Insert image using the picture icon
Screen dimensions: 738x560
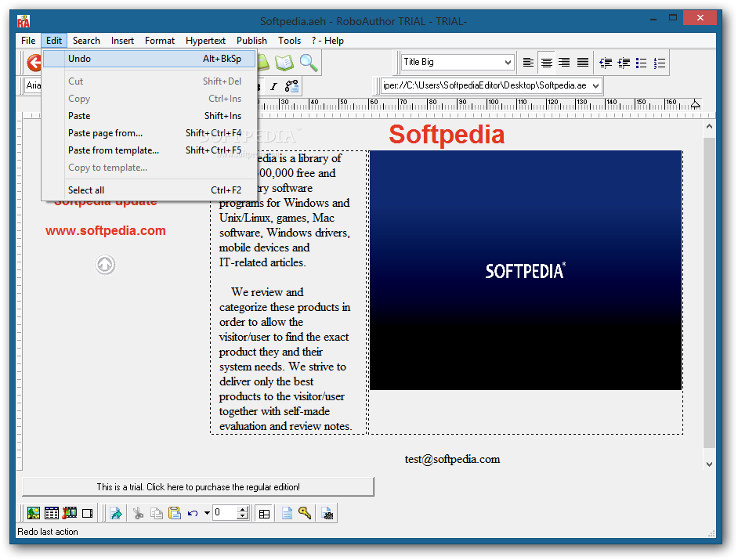point(34,514)
